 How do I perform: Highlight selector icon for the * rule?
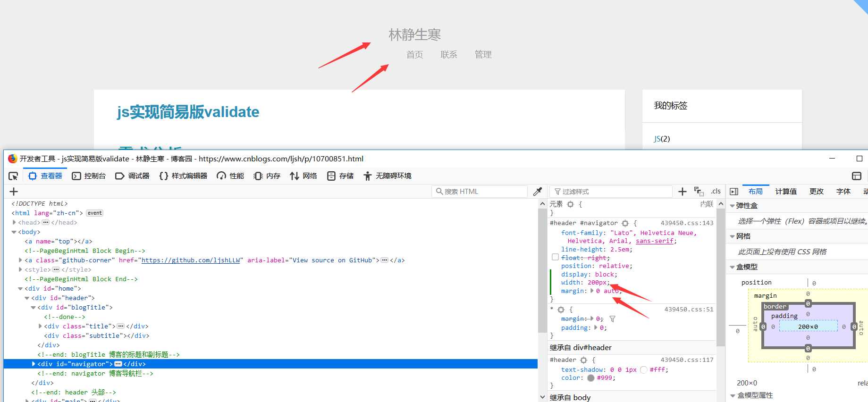pos(561,310)
